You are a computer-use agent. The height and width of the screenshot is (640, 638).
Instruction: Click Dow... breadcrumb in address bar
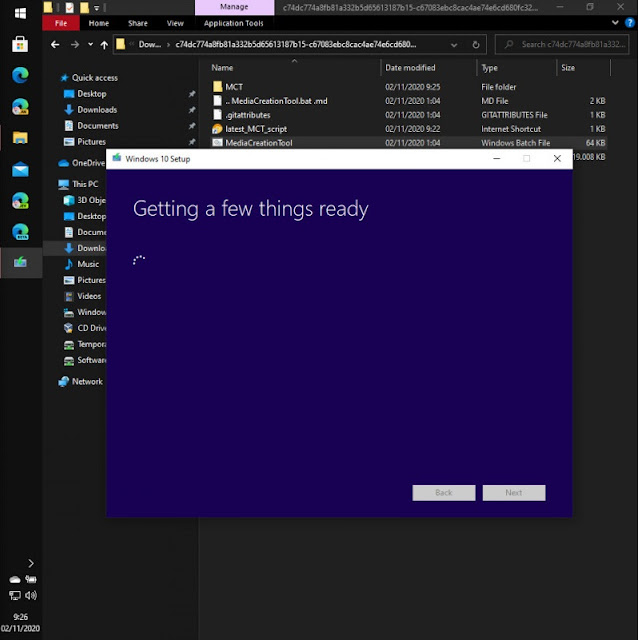[149, 44]
